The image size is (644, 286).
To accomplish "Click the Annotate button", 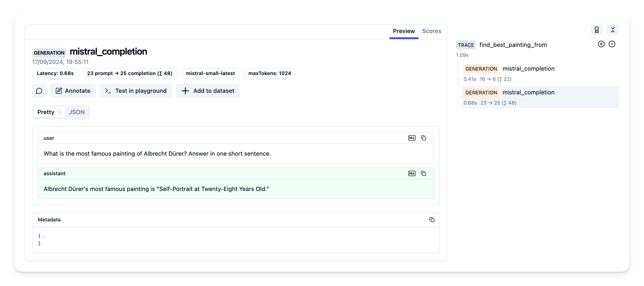I will [x=73, y=91].
